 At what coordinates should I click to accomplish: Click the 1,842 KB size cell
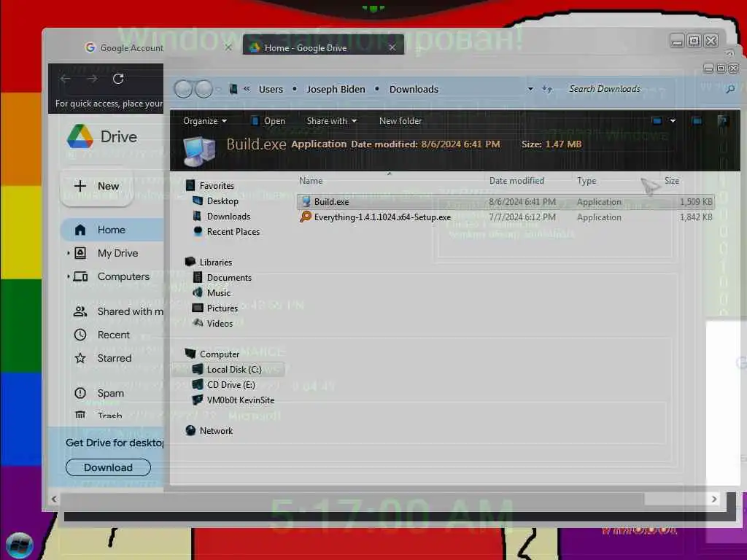[x=696, y=217]
